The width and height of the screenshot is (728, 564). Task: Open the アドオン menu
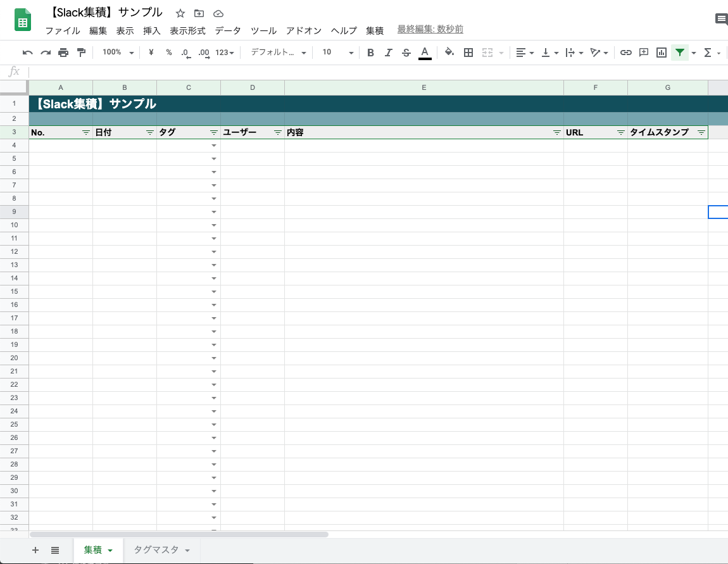click(x=304, y=30)
